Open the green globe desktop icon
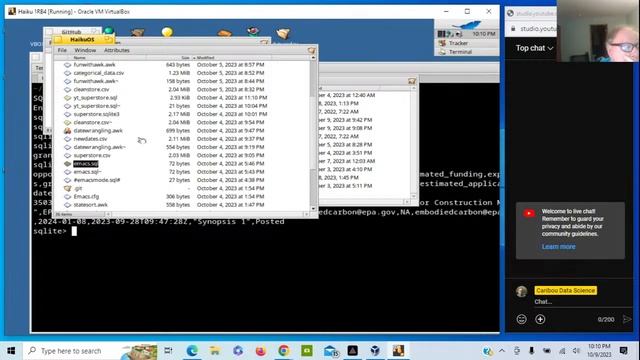The width and height of the screenshot is (640, 360). point(109,31)
